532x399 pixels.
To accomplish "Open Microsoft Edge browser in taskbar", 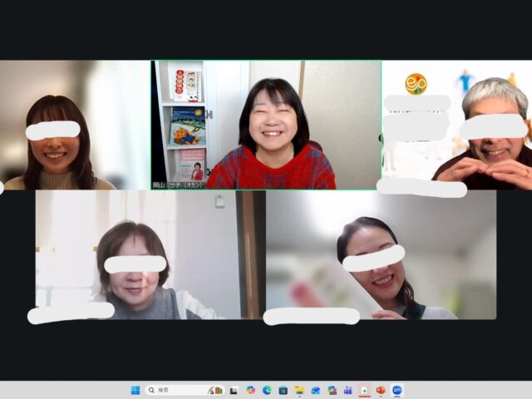I will tap(267, 390).
